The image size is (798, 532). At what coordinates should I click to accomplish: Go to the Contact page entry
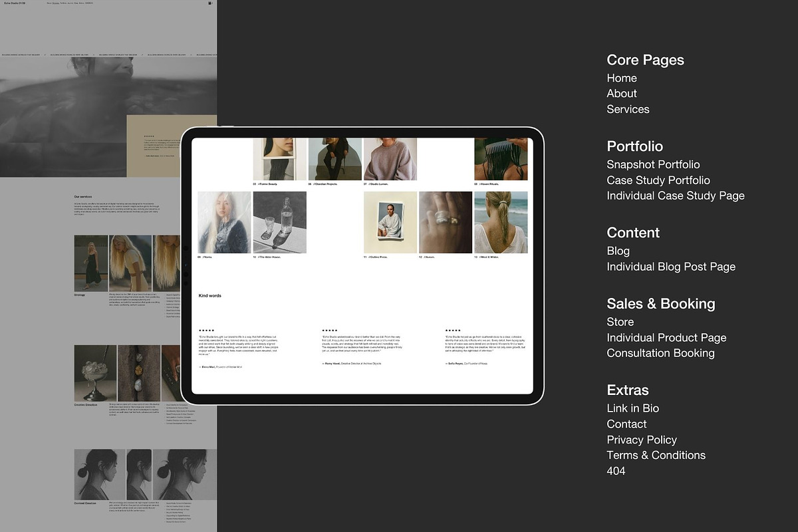[626, 424]
